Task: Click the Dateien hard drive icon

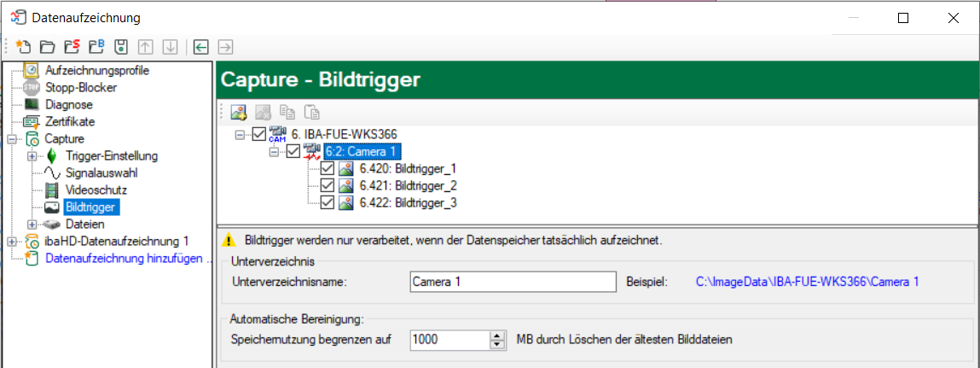Action: (53, 224)
